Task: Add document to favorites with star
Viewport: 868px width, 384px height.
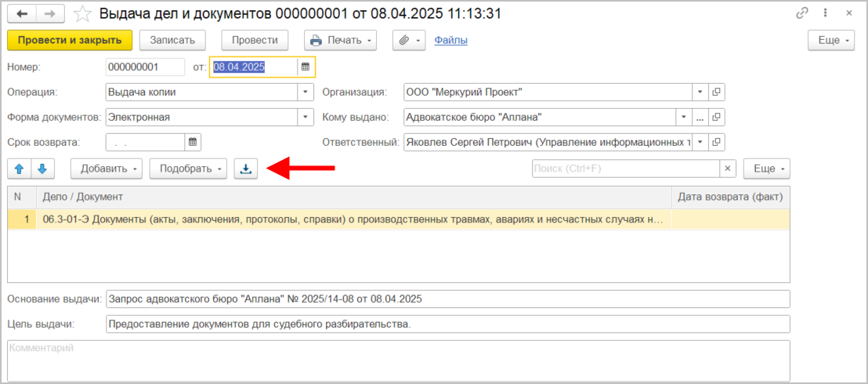Action: 82,13
